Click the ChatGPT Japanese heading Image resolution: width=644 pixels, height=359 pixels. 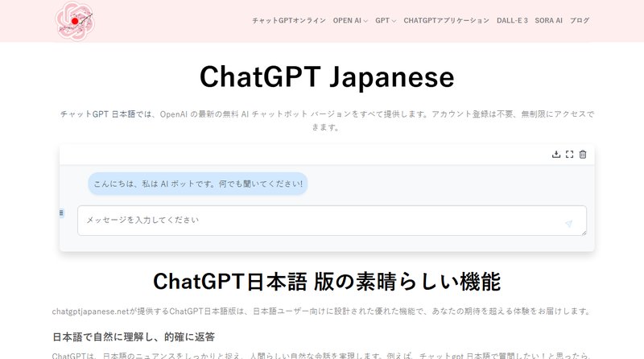327,76
